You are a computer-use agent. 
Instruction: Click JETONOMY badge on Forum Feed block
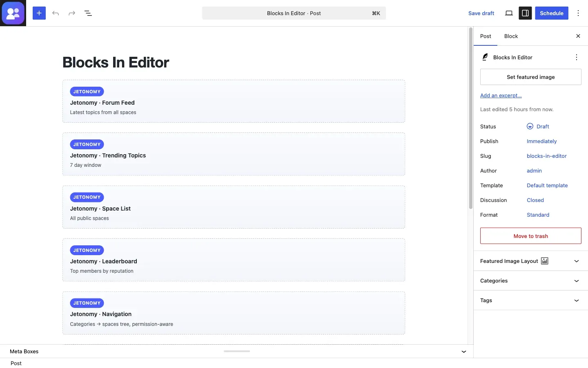(87, 92)
